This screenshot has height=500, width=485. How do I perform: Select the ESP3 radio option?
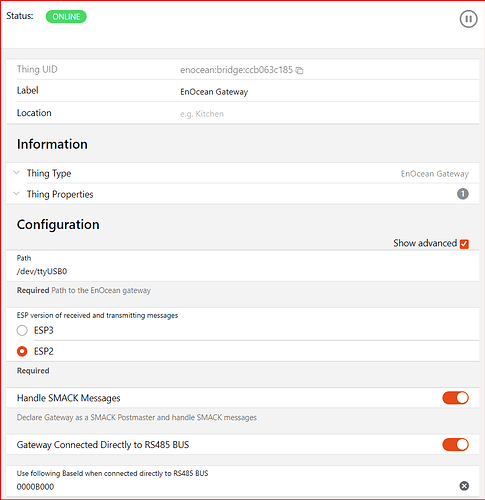click(x=22, y=330)
